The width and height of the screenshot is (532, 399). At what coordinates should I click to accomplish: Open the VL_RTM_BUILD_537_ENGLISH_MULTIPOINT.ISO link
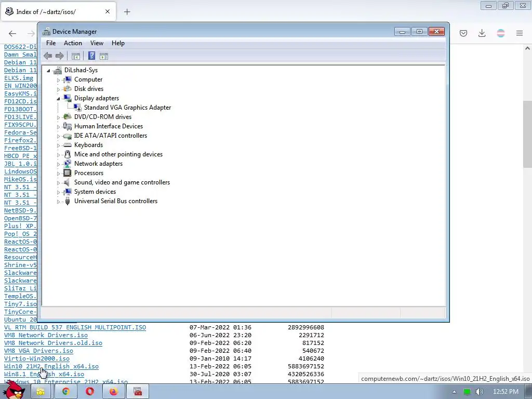(75, 327)
